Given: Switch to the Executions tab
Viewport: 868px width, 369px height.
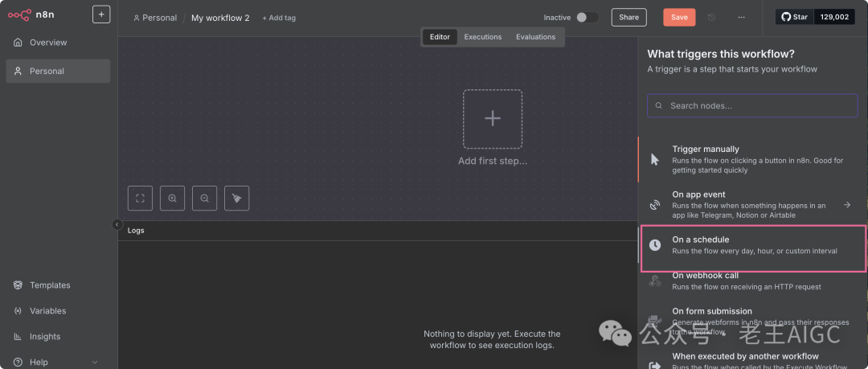Looking at the screenshot, I should (483, 37).
